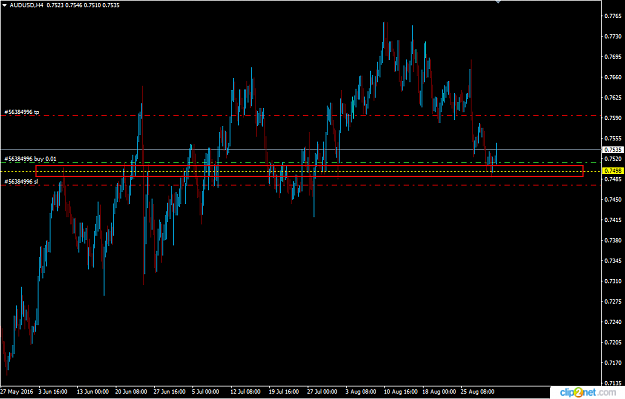Toggle the one-click trading arrow beside AUDUSD,H4

click(x=4, y=5)
